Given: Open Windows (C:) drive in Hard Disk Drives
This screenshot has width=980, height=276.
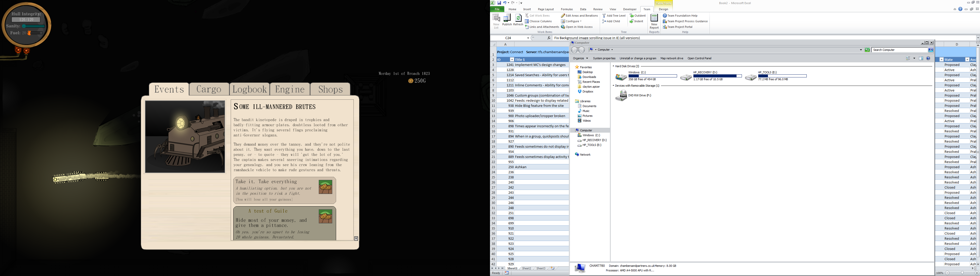Looking at the screenshot, I should click(646, 76).
